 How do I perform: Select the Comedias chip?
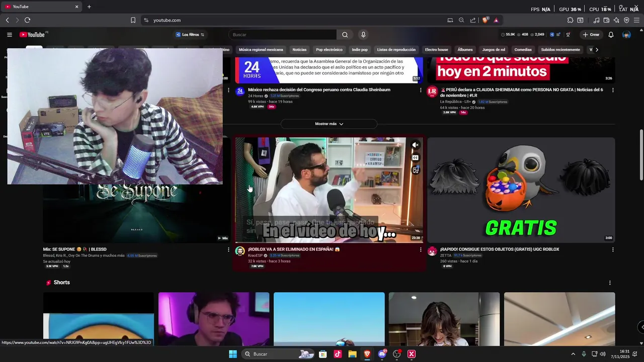click(x=523, y=50)
